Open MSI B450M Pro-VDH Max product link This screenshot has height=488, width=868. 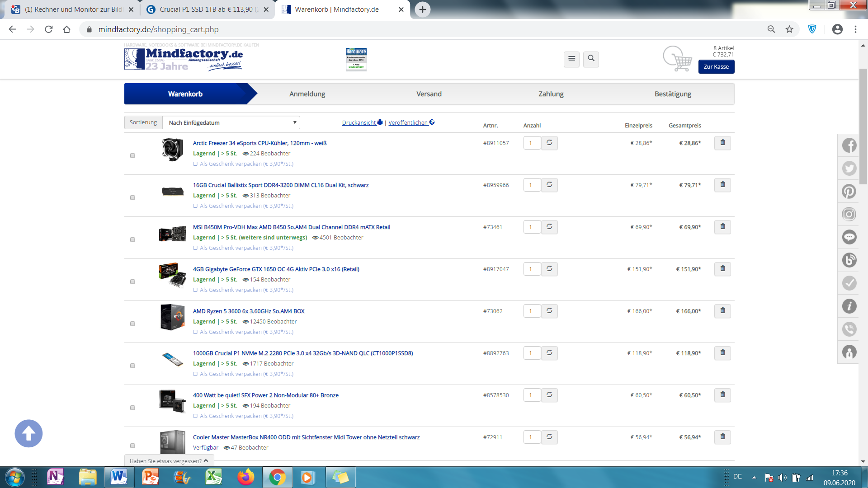click(x=292, y=227)
